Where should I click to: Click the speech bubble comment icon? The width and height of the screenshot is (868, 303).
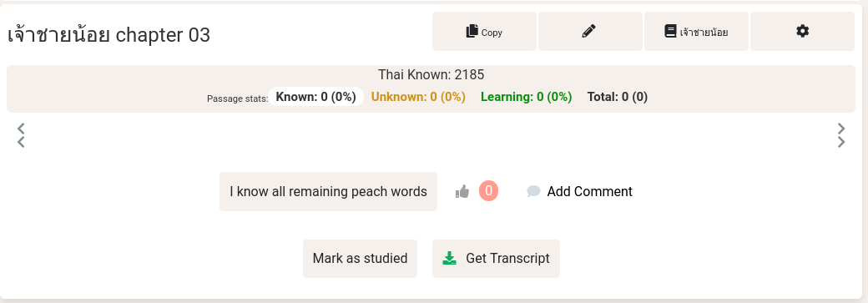point(533,192)
